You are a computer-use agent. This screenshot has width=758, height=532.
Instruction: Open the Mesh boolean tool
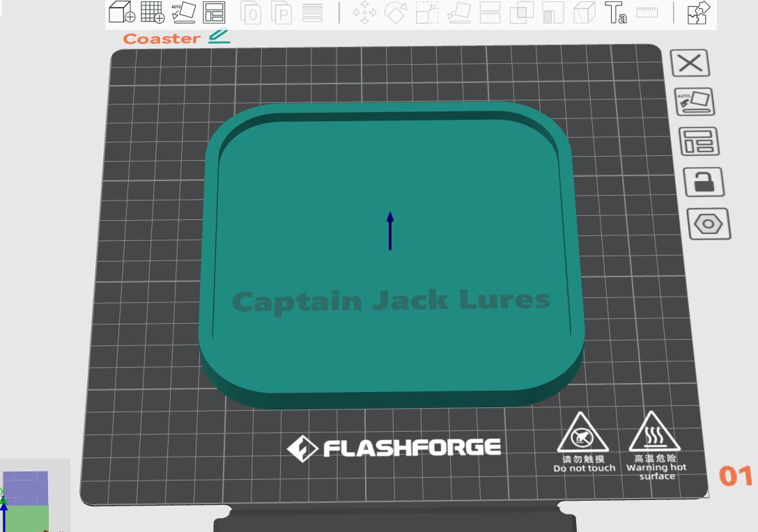[522, 13]
